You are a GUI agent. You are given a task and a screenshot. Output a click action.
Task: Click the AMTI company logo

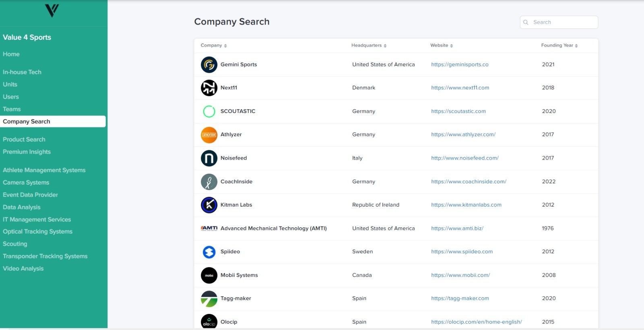pos(209,228)
